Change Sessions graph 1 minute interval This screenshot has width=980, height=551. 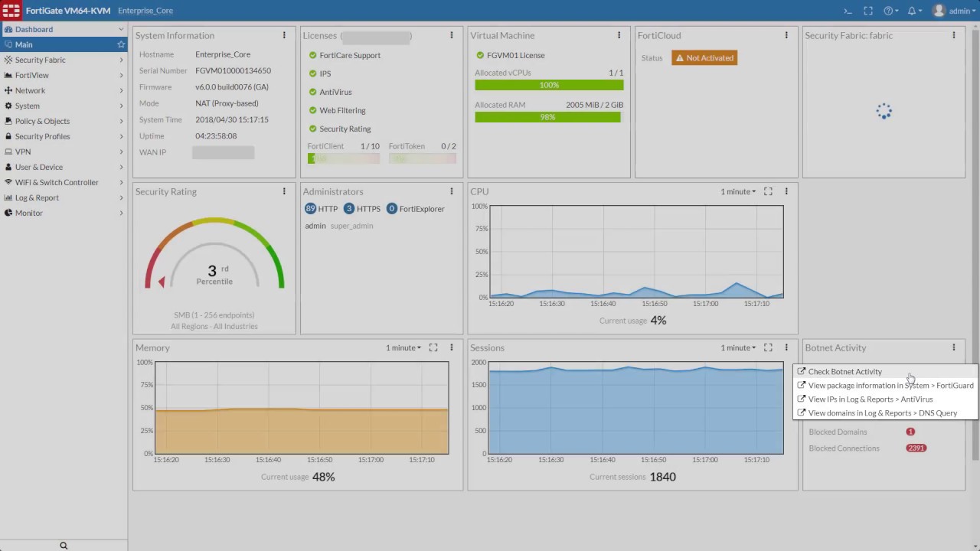[738, 347]
